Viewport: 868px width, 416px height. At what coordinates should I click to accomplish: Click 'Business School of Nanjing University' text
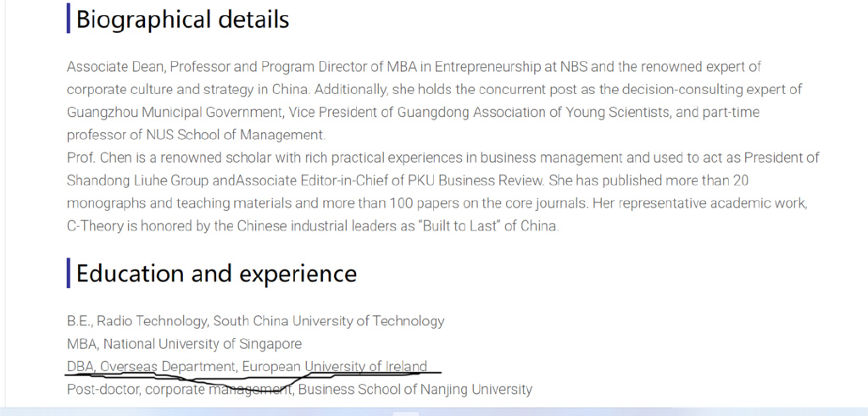coord(415,390)
